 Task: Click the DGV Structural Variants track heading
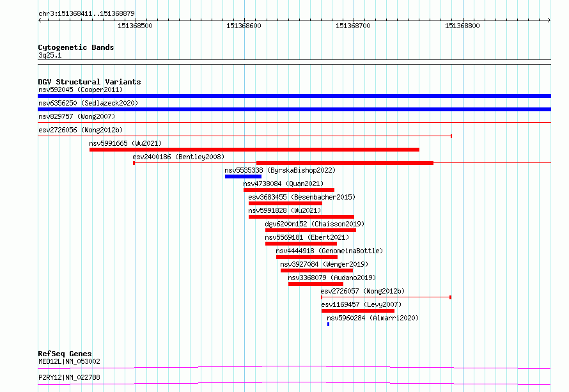(x=90, y=82)
